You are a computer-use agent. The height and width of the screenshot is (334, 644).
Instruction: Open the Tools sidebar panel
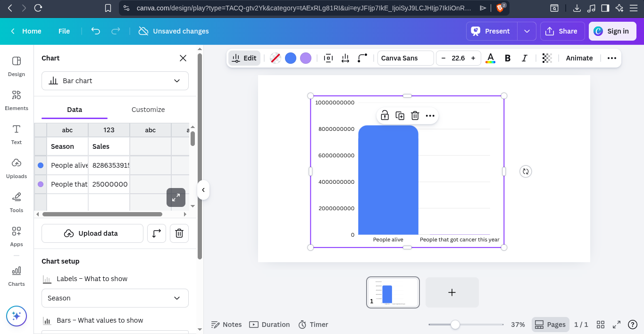[17, 202]
